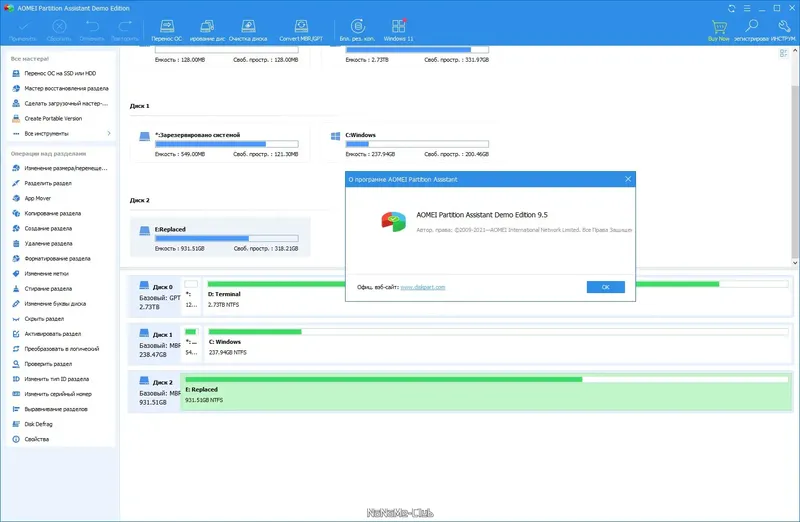This screenshot has height=522, width=800.
Task: Select Create Portable Version in sidebar
Action: tap(46, 118)
